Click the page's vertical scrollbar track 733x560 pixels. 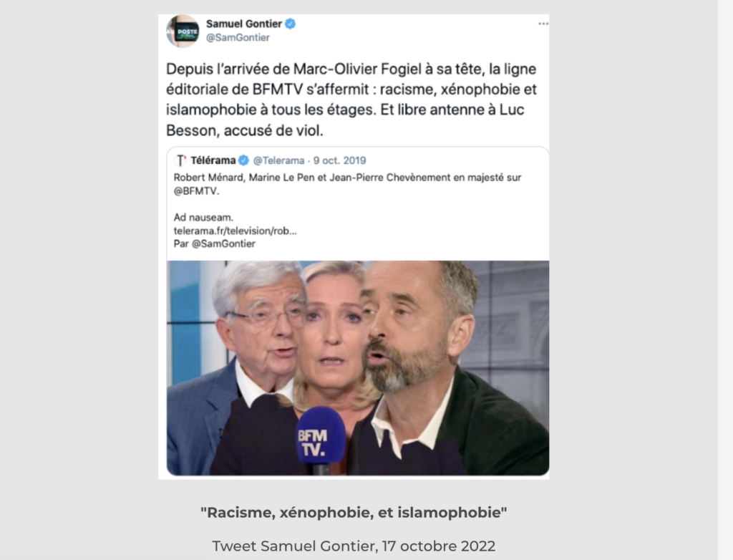click(x=725, y=280)
